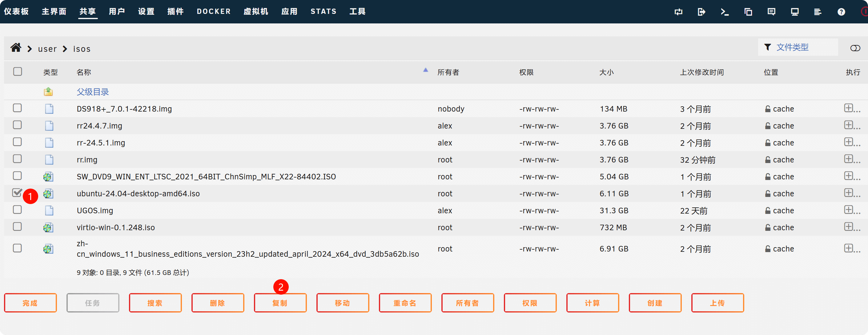The height and width of the screenshot is (335, 868).
Task: Click the 复制 copy button
Action: [280, 303]
